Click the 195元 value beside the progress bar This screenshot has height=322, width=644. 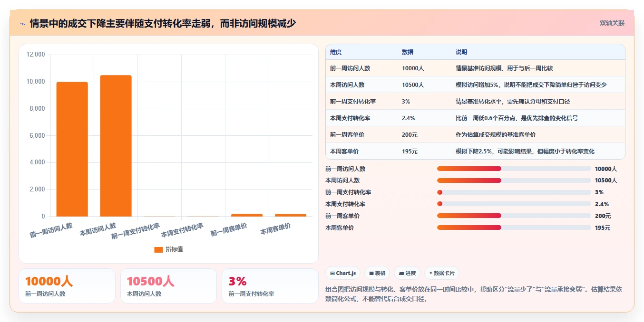click(x=603, y=228)
